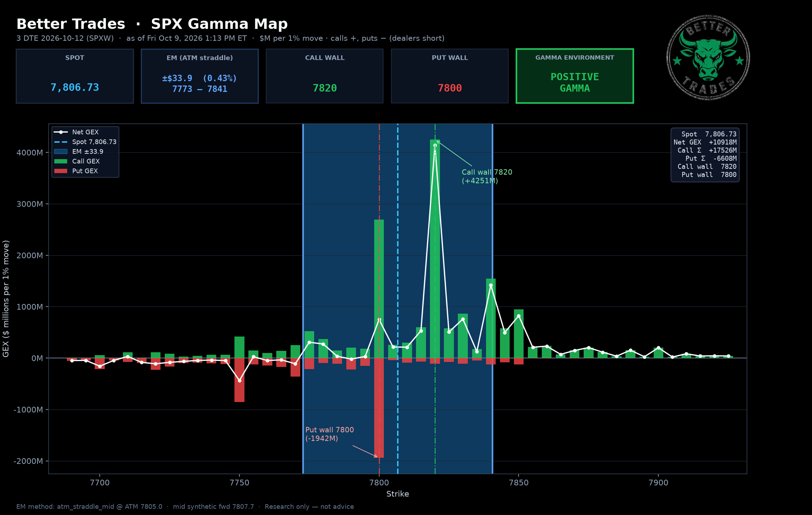The height and width of the screenshot is (515, 812).
Task: Click the EM method footer note
Action: pos(185,506)
